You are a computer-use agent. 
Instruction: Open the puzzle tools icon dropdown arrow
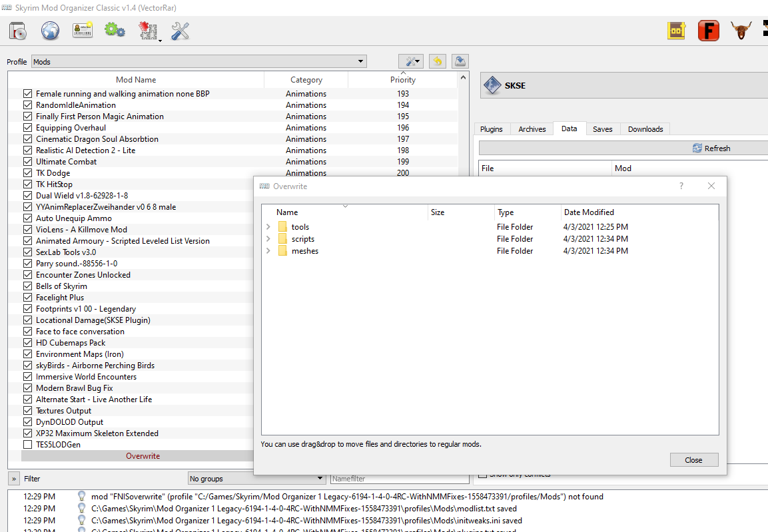click(x=160, y=40)
